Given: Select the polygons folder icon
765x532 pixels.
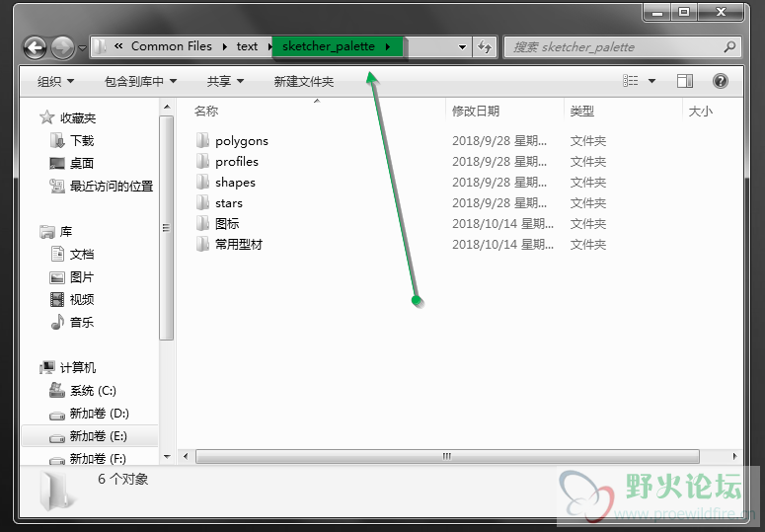Looking at the screenshot, I should tap(202, 140).
